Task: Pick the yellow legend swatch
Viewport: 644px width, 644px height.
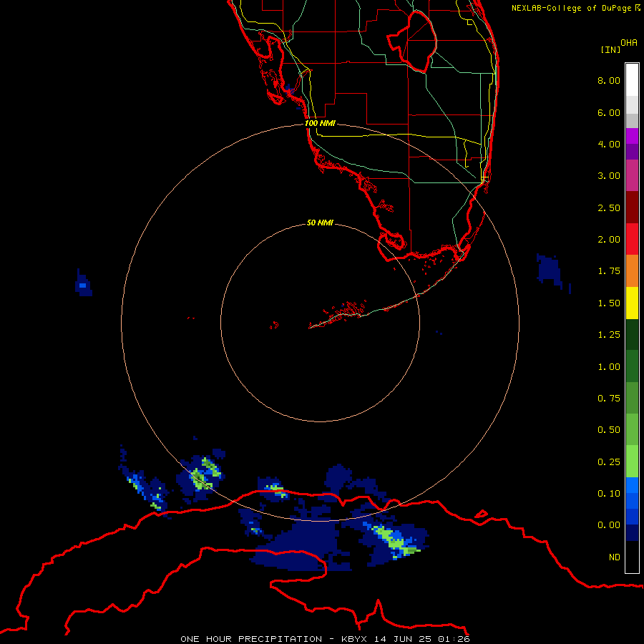Action: pyautogui.click(x=632, y=303)
